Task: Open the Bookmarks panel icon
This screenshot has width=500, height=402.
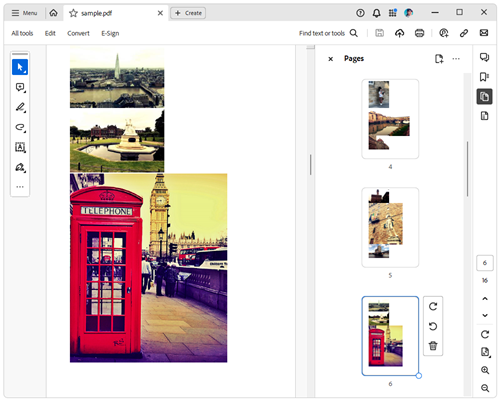Action: [484, 77]
